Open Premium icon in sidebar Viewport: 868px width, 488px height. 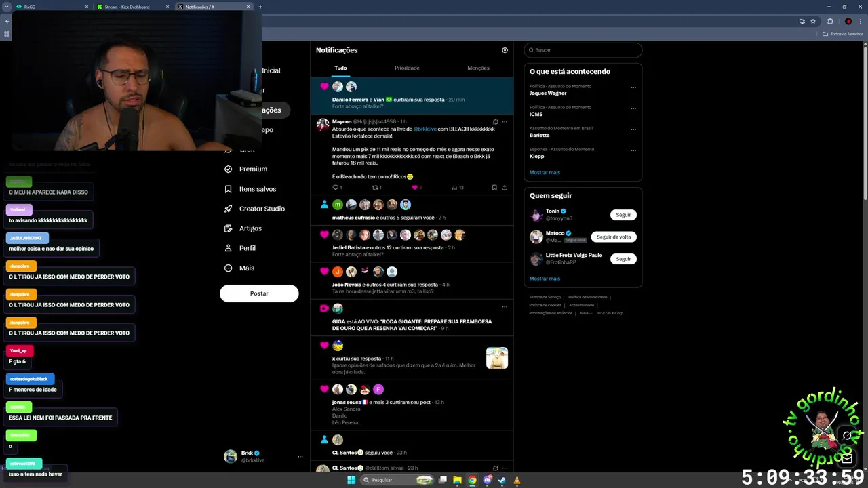click(x=228, y=169)
